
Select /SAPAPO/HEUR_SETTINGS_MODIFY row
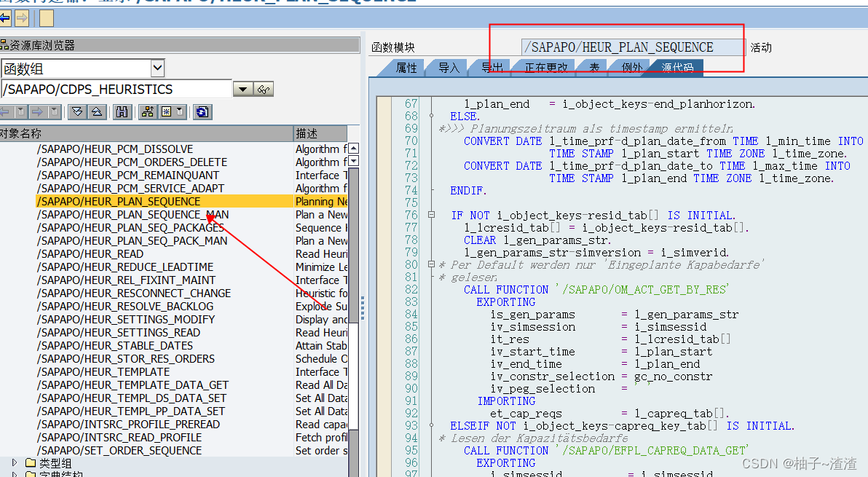click(x=126, y=320)
